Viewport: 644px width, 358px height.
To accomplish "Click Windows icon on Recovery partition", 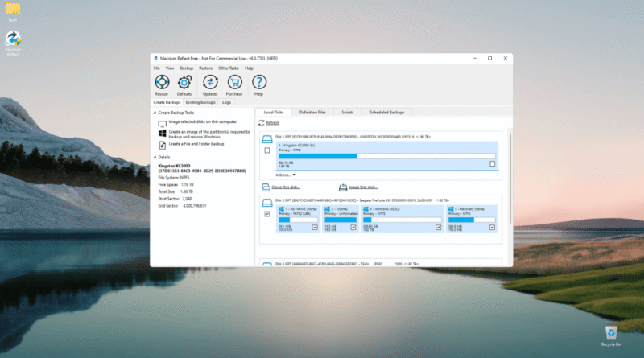I will tap(451, 209).
